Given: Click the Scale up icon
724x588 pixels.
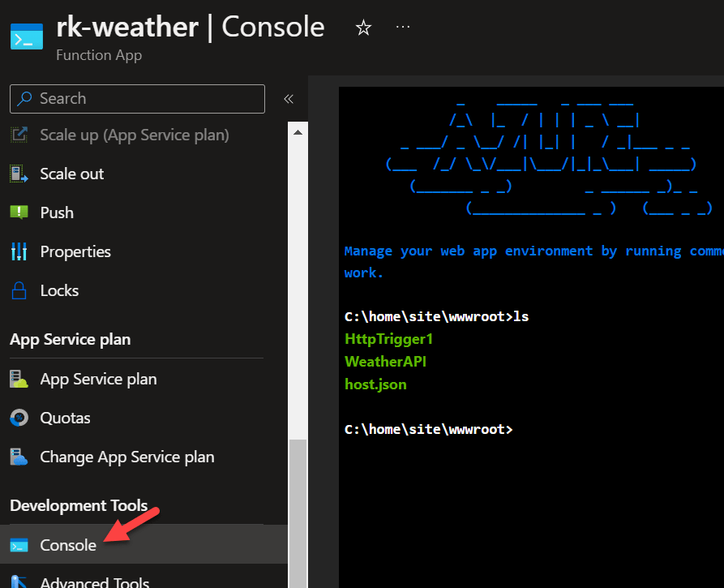Looking at the screenshot, I should pos(19,135).
